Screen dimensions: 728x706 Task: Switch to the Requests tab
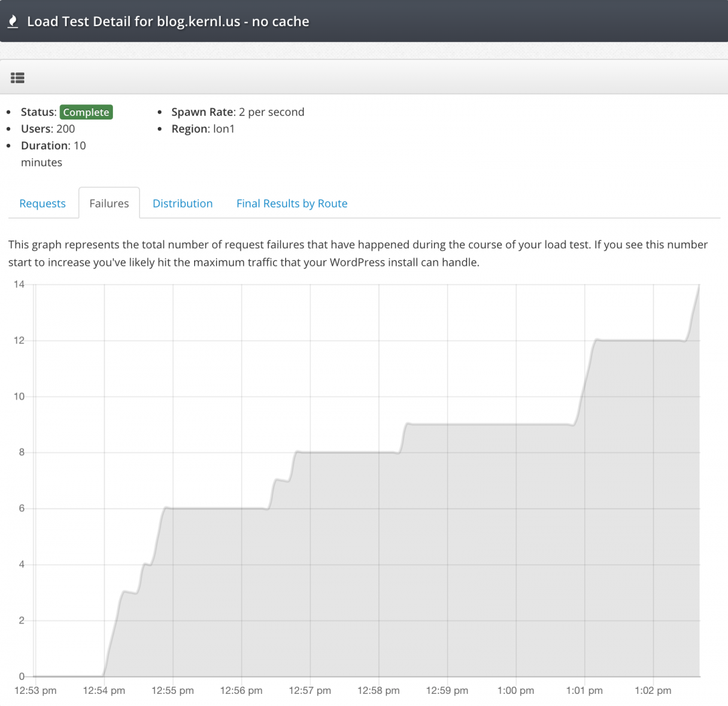(x=42, y=203)
